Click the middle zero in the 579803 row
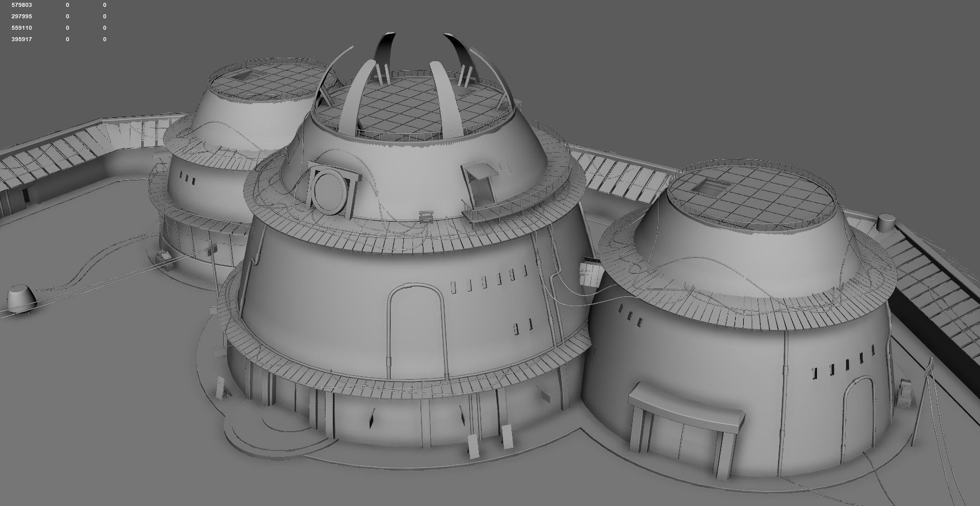The width and height of the screenshot is (980, 506). [68, 5]
